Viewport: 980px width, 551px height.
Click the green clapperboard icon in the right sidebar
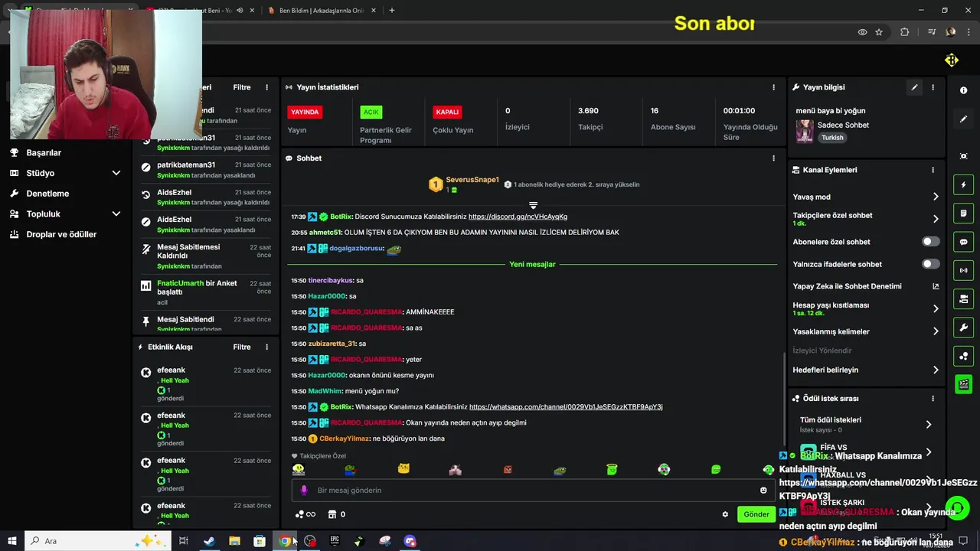coord(963,384)
